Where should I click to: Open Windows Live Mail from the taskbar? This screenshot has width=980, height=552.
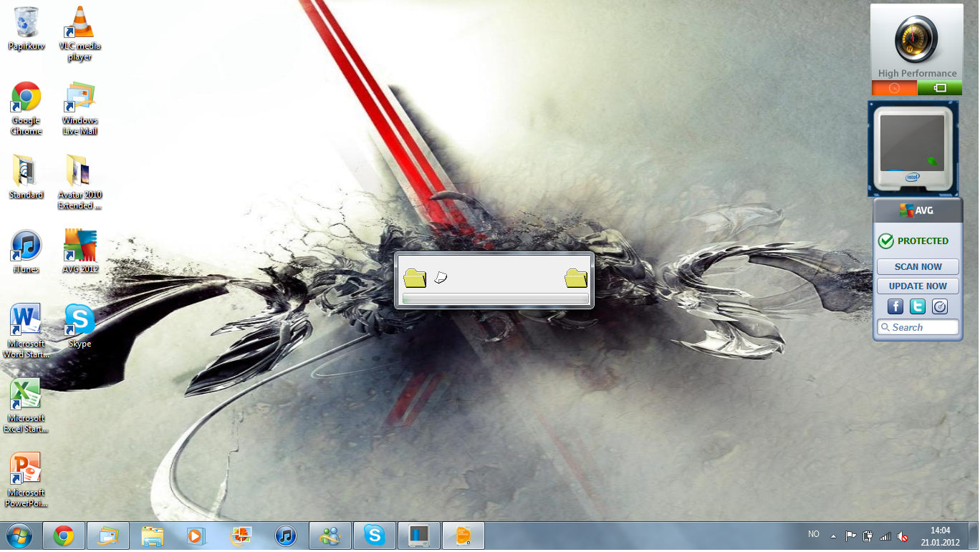click(x=108, y=536)
